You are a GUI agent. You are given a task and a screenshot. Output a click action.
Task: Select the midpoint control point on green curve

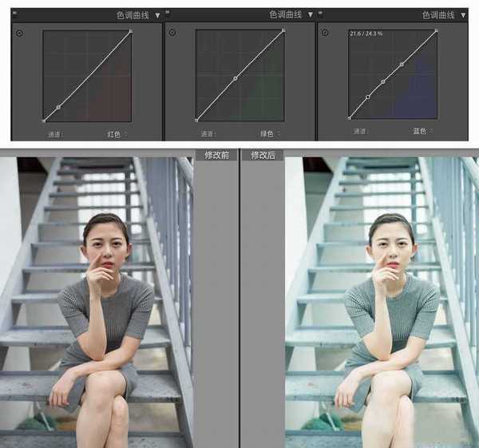tap(236, 78)
